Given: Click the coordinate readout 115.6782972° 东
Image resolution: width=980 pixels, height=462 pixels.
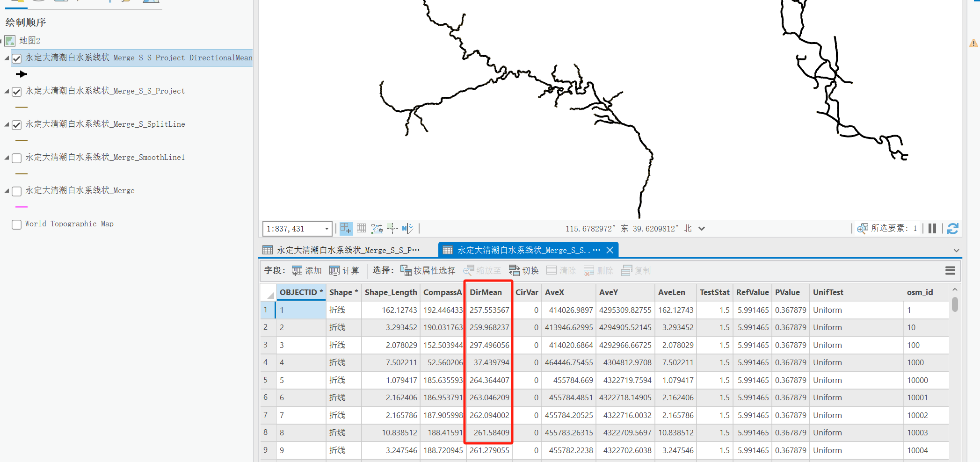Looking at the screenshot, I should click(x=597, y=229).
